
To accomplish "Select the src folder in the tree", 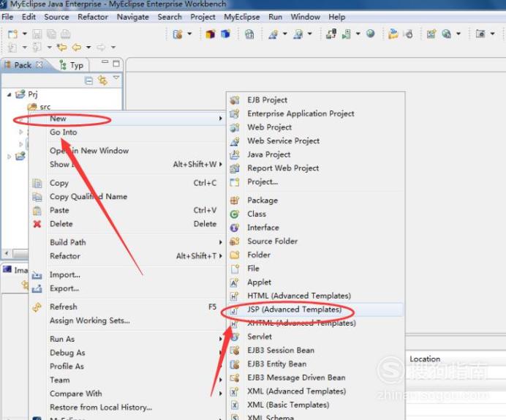I will [x=39, y=107].
